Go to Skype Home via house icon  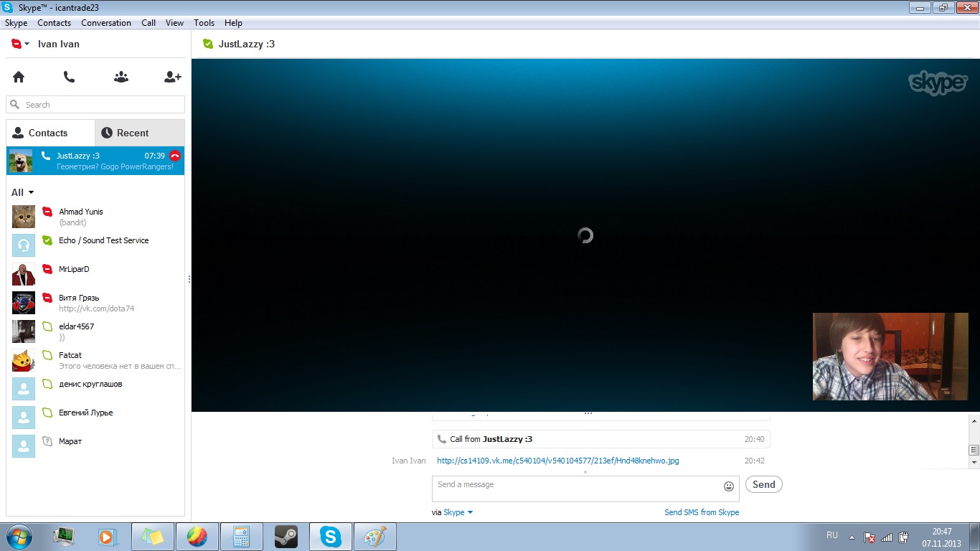[x=19, y=77]
